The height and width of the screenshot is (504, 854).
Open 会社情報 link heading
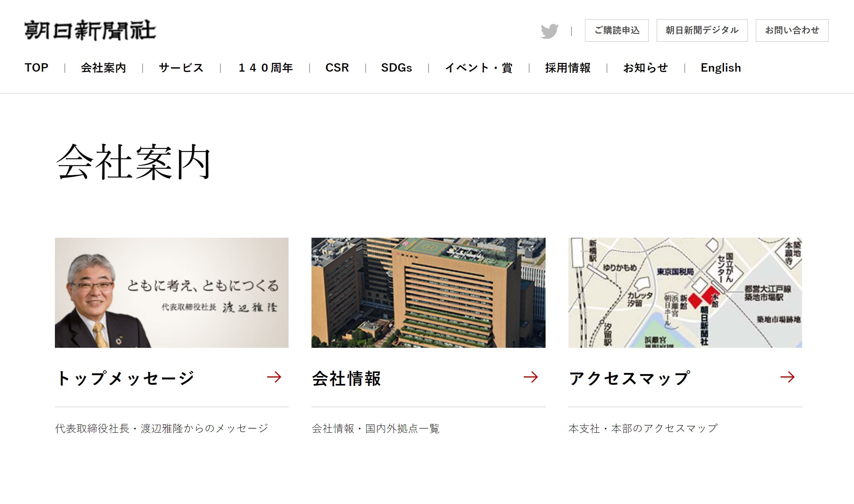(x=346, y=378)
